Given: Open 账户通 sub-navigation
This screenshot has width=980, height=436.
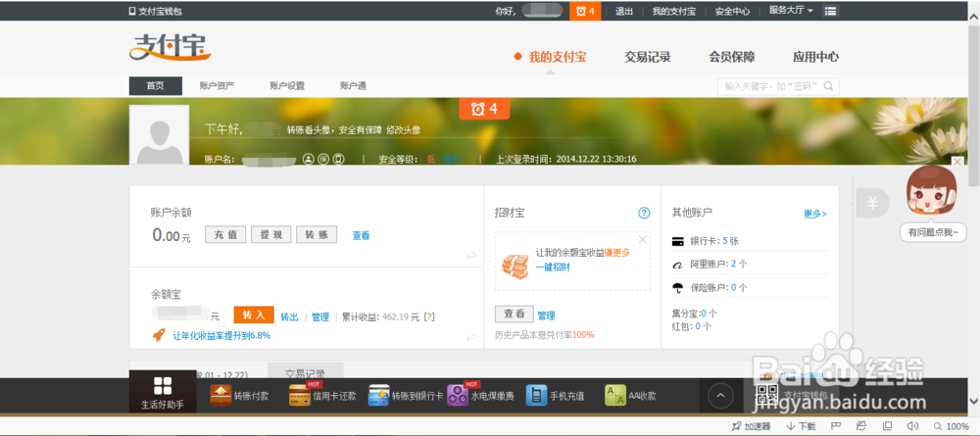Looking at the screenshot, I should click(353, 86).
